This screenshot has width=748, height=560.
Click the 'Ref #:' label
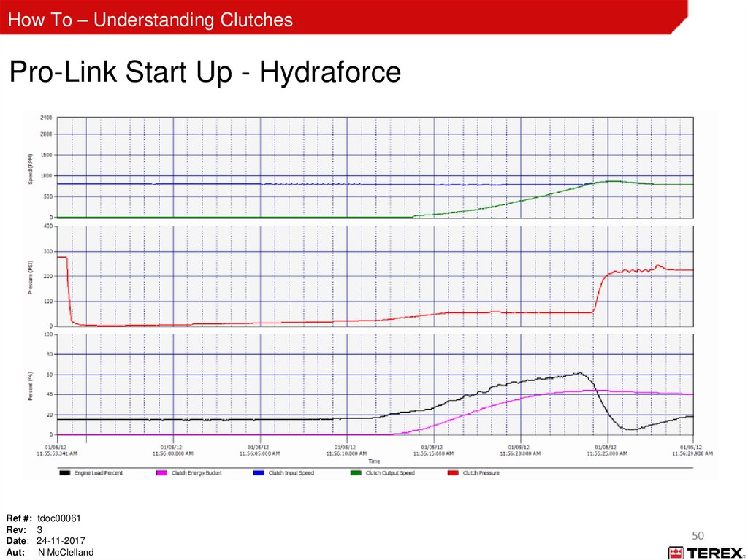tap(19, 518)
